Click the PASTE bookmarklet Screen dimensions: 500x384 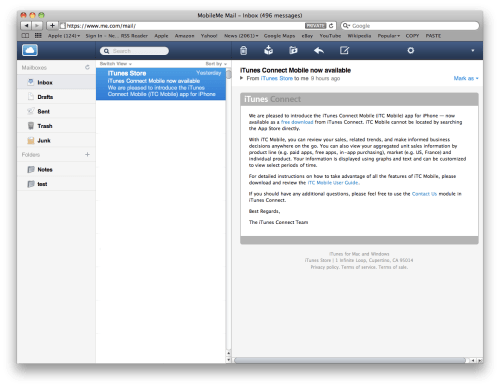tap(433, 36)
